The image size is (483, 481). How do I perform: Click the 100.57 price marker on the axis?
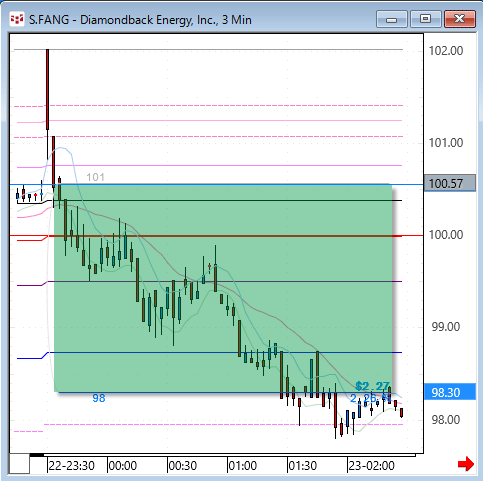click(x=450, y=183)
